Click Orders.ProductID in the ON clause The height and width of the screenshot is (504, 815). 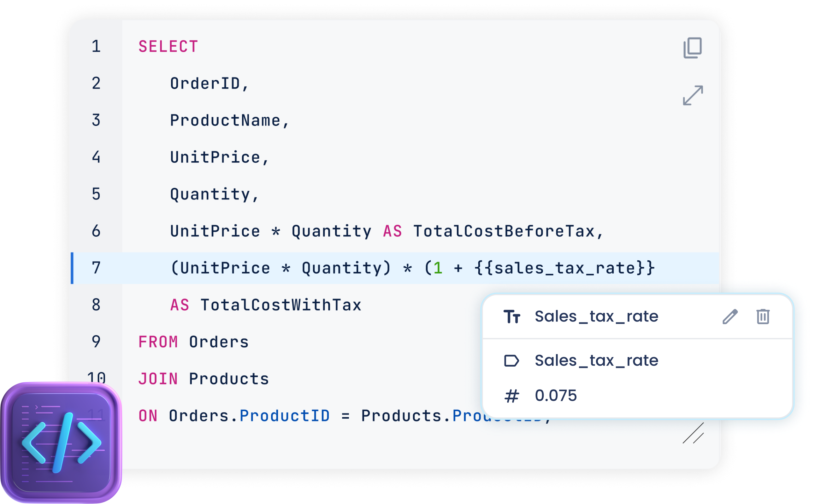249,416
